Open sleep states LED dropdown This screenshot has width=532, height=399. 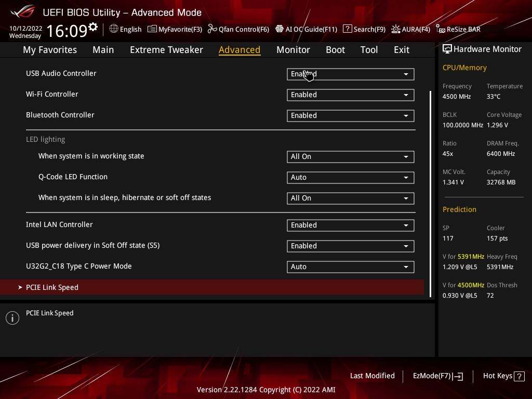pos(351,198)
